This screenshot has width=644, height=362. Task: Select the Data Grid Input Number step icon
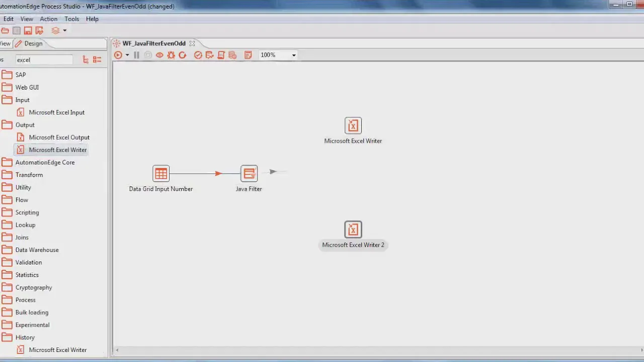point(161,173)
